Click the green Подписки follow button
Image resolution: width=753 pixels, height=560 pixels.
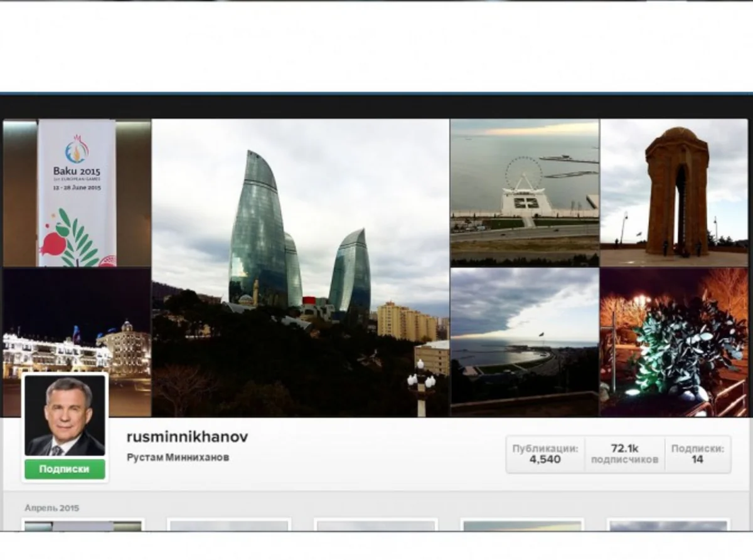[65, 469]
